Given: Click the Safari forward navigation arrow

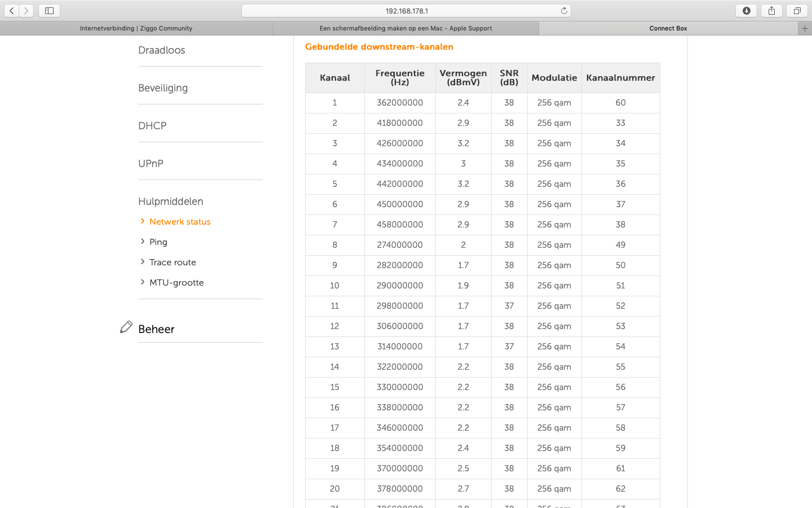Looking at the screenshot, I should click(27, 11).
